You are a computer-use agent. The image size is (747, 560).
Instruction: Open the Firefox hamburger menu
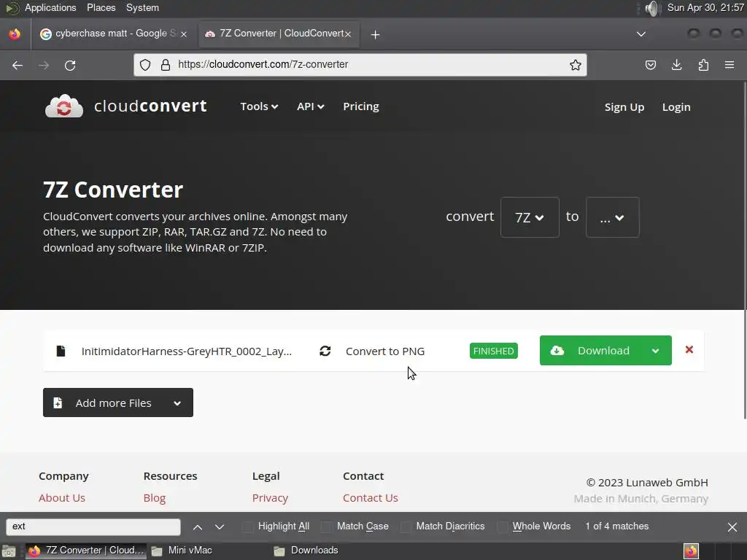(x=729, y=65)
